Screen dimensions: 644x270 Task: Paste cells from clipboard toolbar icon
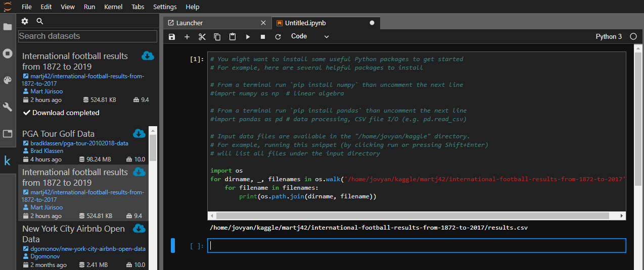pyautogui.click(x=233, y=37)
